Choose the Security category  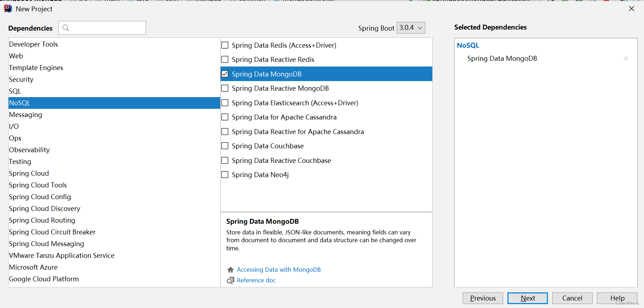pyautogui.click(x=114, y=79)
